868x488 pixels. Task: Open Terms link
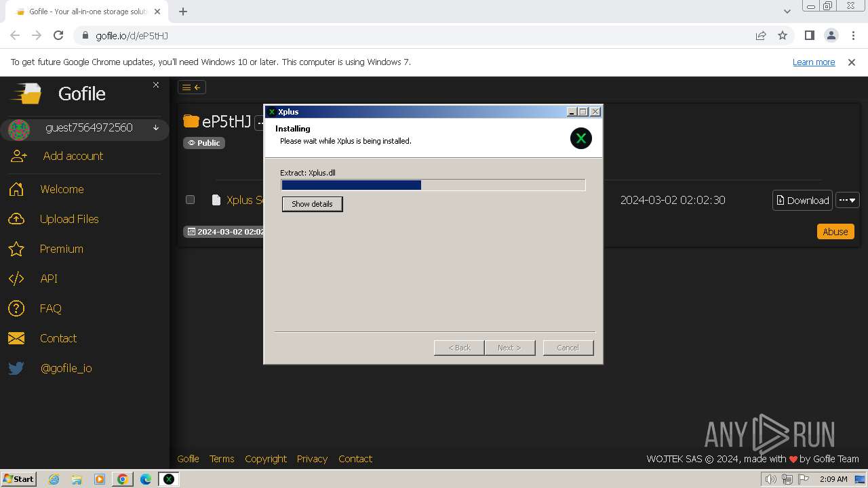click(222, 459)
